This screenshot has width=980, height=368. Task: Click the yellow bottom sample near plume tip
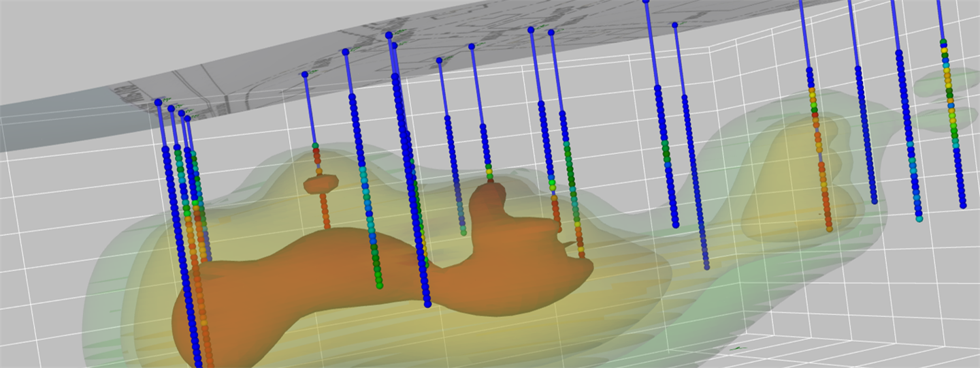(582, 255)
